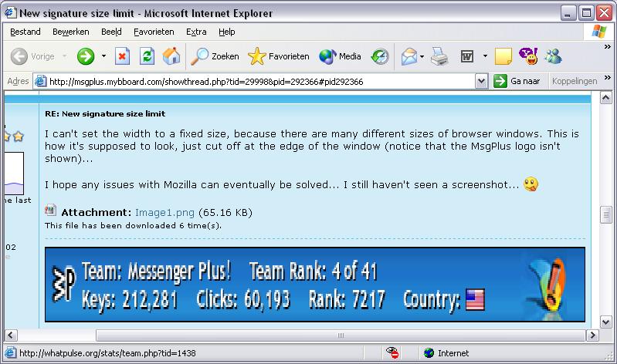Go back with the Vorige button
This screenshot has height=364, width=617.
32,56
